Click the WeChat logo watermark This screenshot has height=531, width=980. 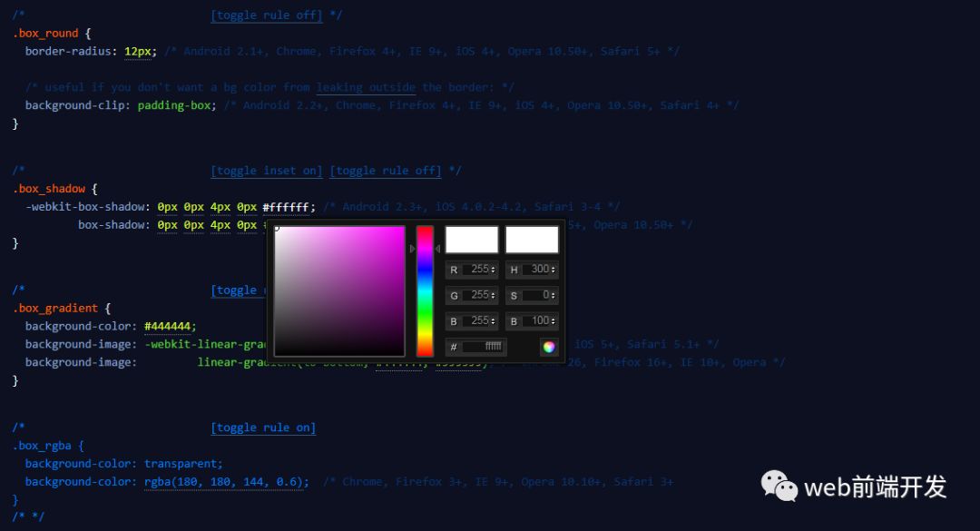[779, 486]
